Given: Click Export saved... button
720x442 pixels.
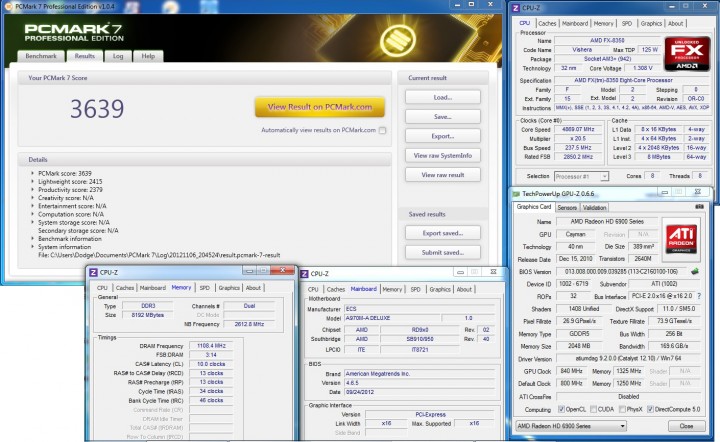Looking at the screenshot, I should point(443,233).
